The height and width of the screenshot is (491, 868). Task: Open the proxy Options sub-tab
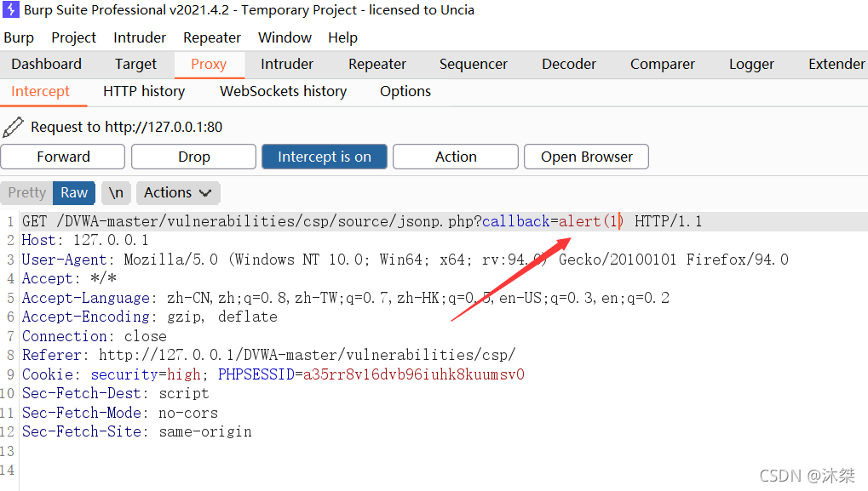[x=405, y=92]
